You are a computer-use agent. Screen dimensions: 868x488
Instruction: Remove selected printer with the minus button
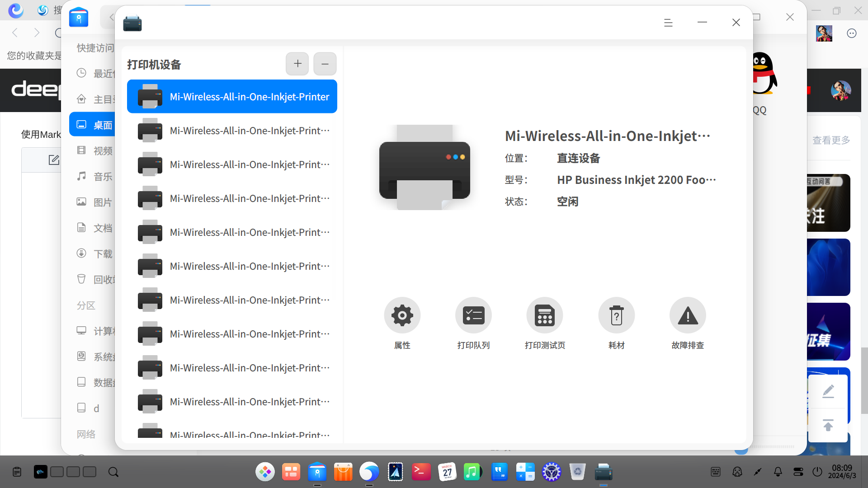coord(325,64)
